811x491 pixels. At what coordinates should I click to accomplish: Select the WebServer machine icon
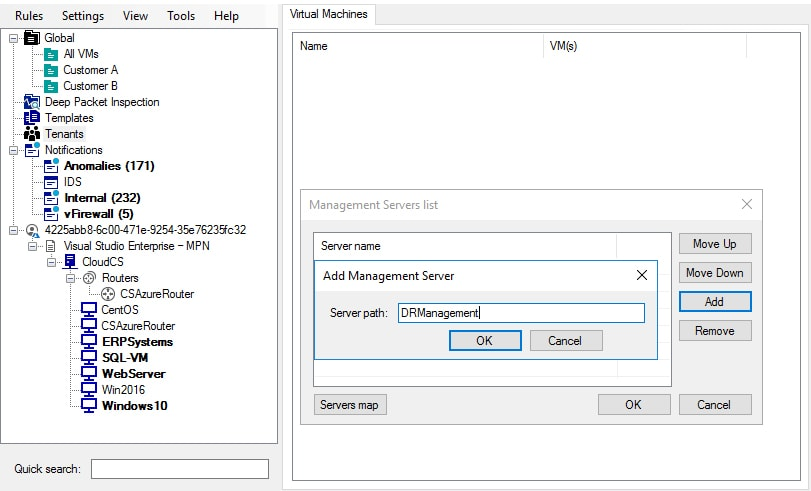(89, 374)
